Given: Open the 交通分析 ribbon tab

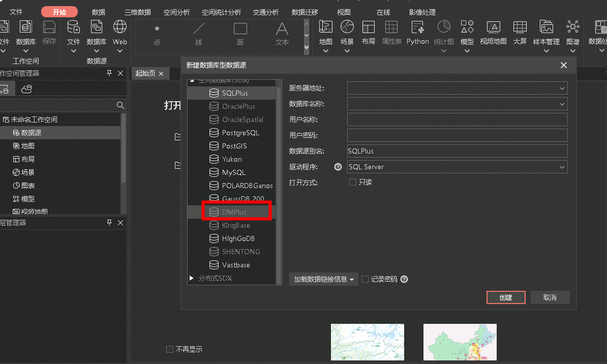Looking at the screenshot, I should [x=265, y=12].
